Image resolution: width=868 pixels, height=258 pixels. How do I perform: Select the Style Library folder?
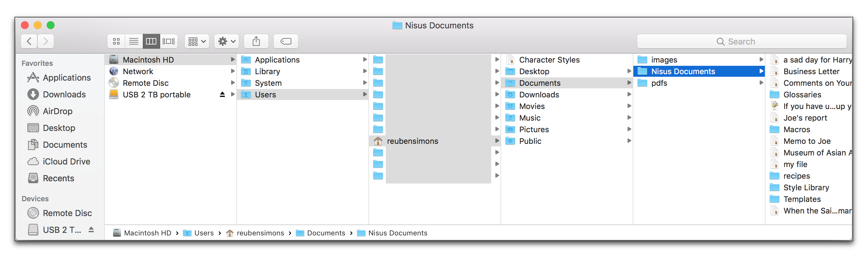(x=806, y=187)
